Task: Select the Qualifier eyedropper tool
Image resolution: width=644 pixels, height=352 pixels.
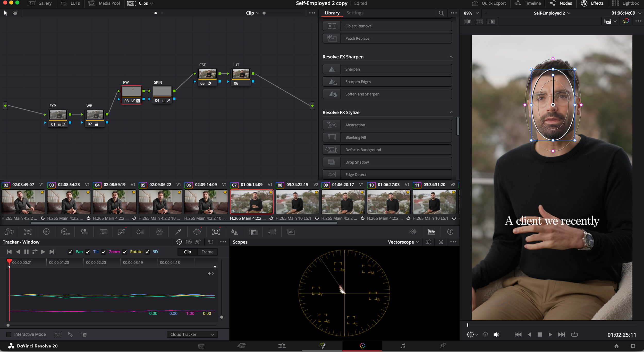Action: pos(178,232)
